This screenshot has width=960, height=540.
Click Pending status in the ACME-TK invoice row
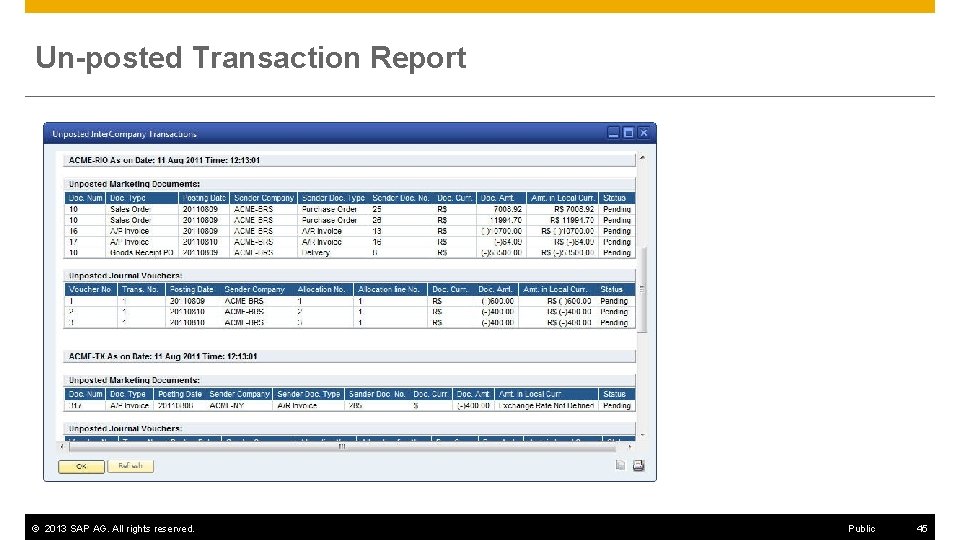click(x=617, y=406)
